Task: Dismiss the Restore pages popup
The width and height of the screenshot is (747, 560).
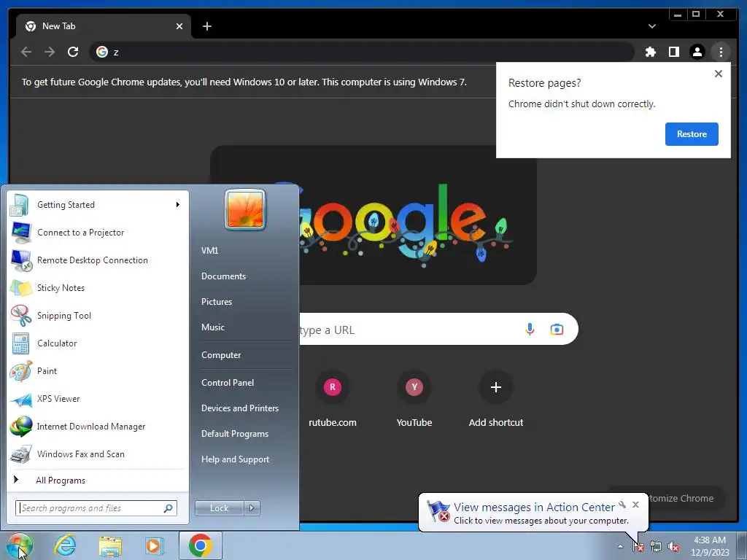Action: point(719,74)
